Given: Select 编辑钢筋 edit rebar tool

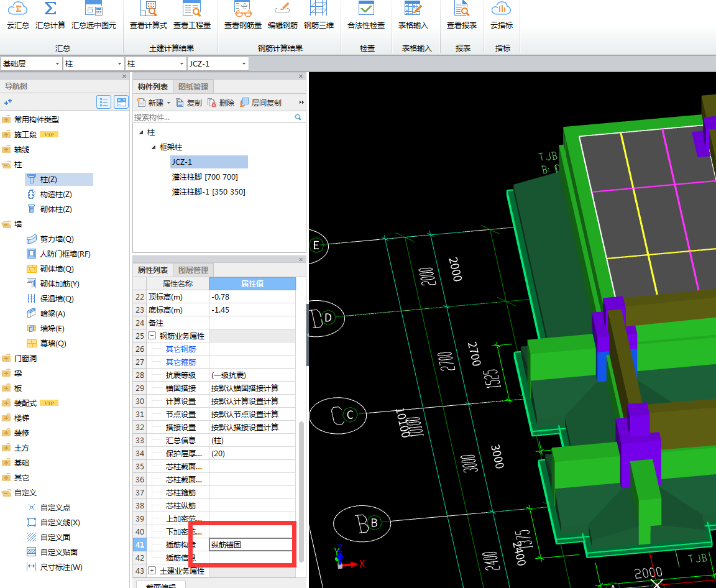Looking at the screenshot, I should pyautogui.click(x=282, y=16).
